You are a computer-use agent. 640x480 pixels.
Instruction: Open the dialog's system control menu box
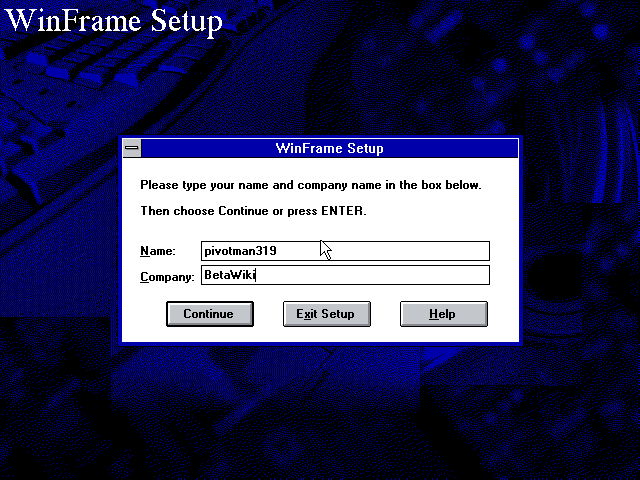[132, 148]
